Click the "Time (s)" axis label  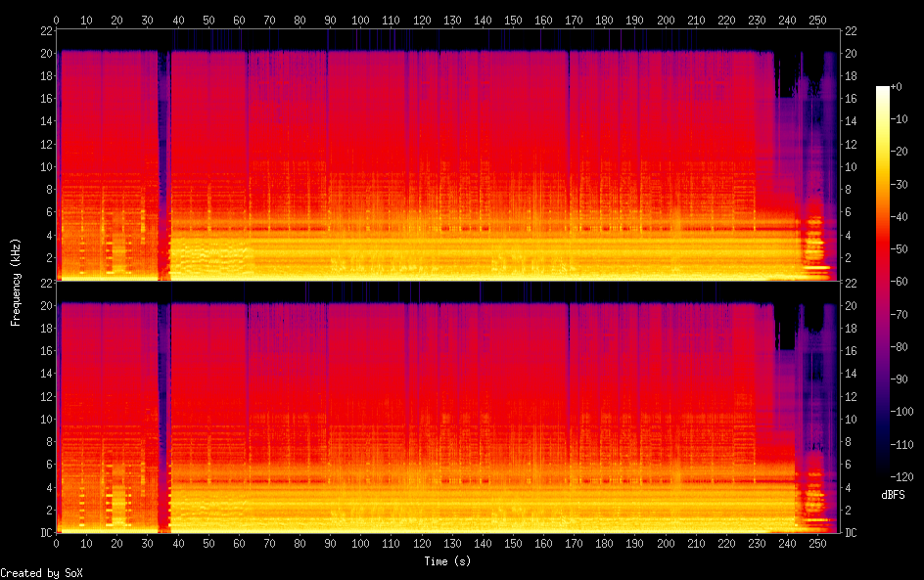coord(449,561)
